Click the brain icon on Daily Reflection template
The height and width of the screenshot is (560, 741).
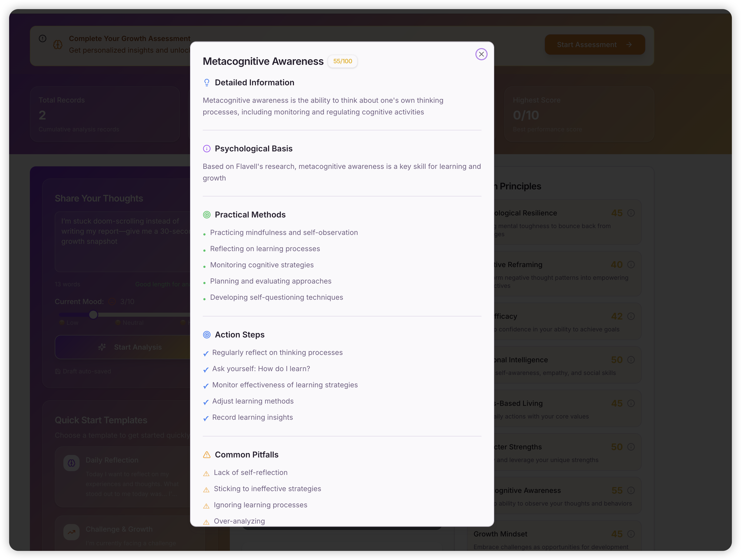(71, 463)
